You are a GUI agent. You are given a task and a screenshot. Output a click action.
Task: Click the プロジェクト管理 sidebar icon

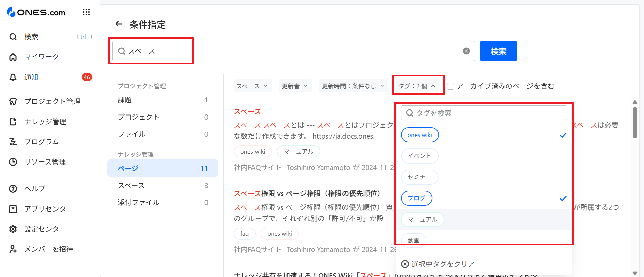tap(13, 101)
